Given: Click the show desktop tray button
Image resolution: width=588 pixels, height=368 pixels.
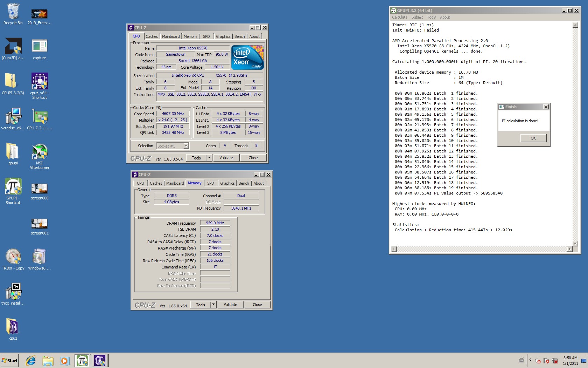Looking at the screenshot, I should 583,361.
